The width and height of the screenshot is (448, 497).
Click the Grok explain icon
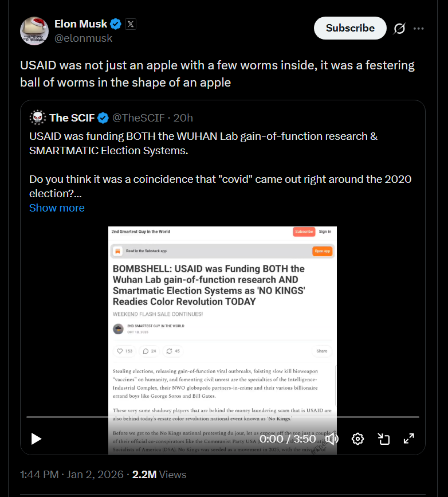(x=399, y=29)
